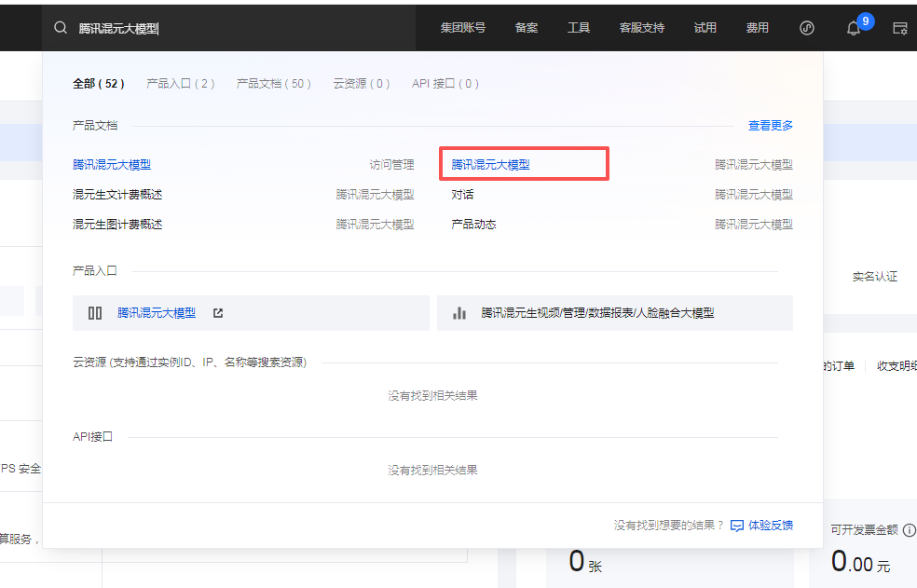Switch to the API 接口 (0) tab
Screen dimensions: 917x588
[x=445, y=84]
